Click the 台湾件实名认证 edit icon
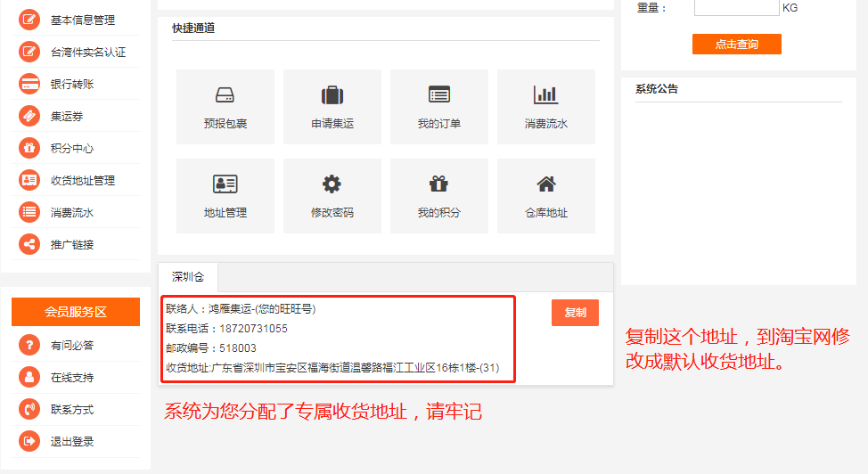Image resolution: width=868 pixels, height=474 pixels. [29, 52]
